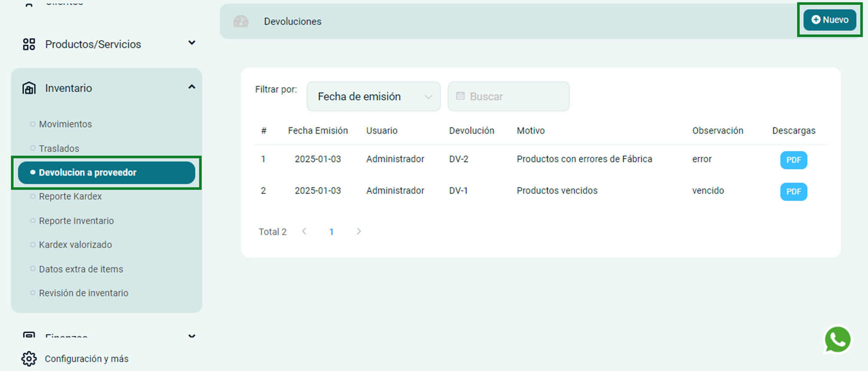Open the Reporte Kardex page
Screen dimensions: 868x371
click(70, 196)
